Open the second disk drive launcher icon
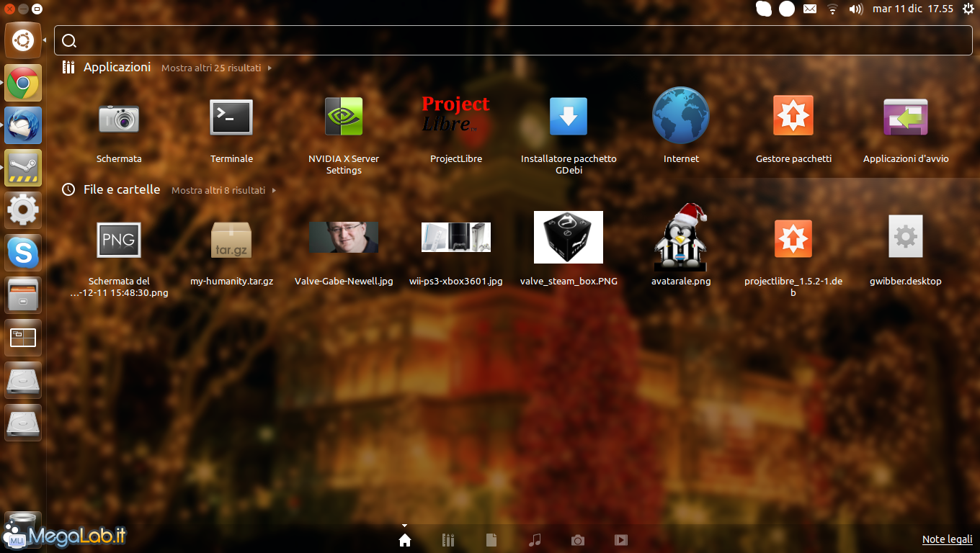The height and width of the screenshot is (553, 980). (23, 423)
